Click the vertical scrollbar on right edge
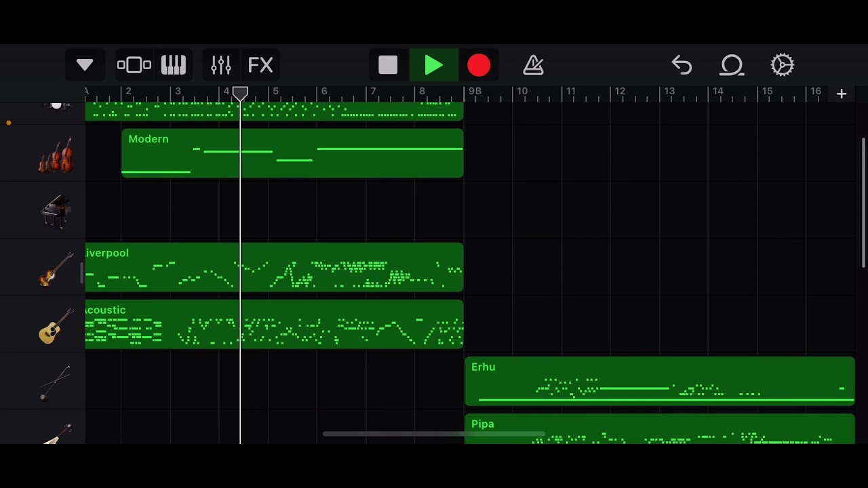 [863, 202]
